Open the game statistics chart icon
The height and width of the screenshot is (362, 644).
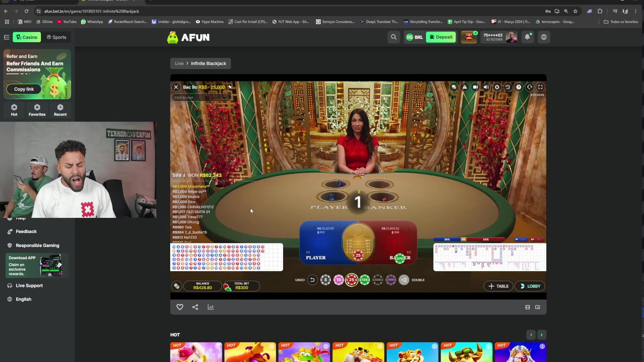click(211, 307)
